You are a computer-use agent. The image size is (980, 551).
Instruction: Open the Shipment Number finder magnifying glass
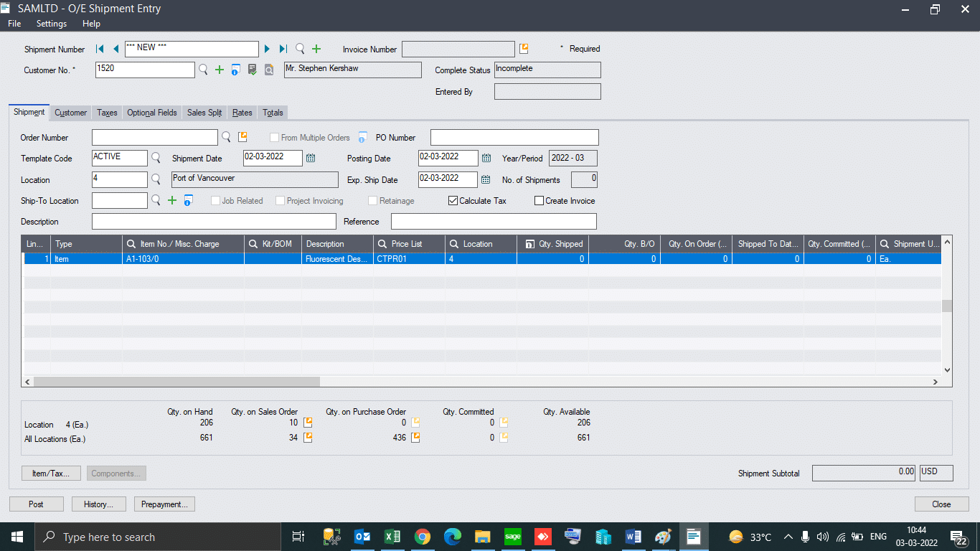[300, 49]
